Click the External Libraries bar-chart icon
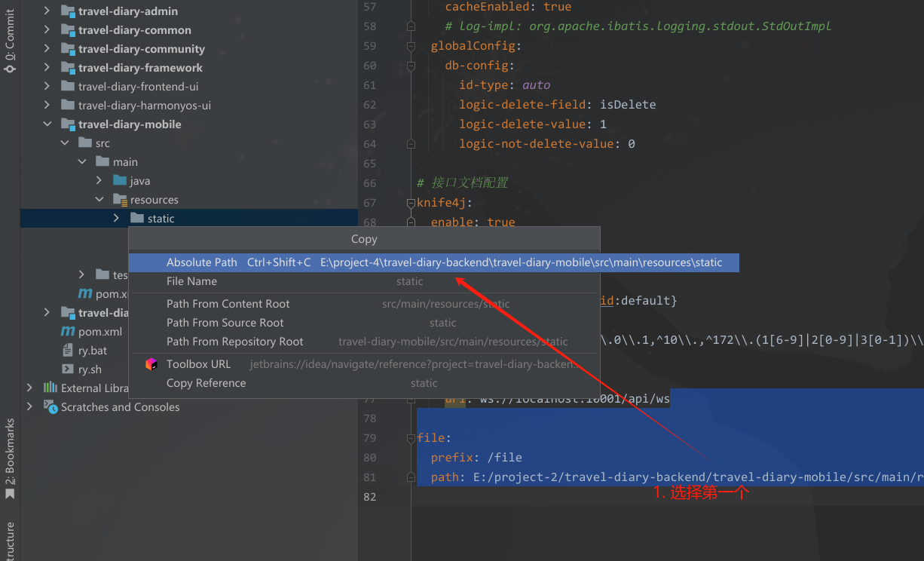This screenshot has height=561, width=924. (50, 388)
